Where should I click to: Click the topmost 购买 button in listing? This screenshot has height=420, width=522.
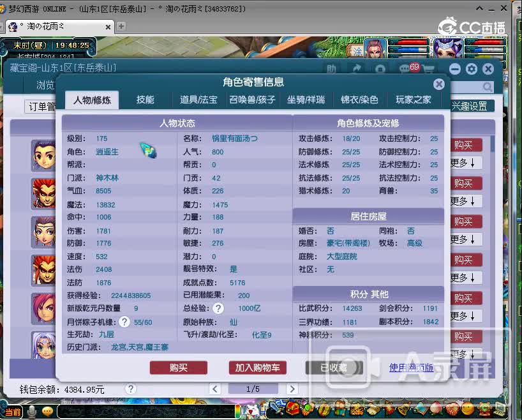466,146
